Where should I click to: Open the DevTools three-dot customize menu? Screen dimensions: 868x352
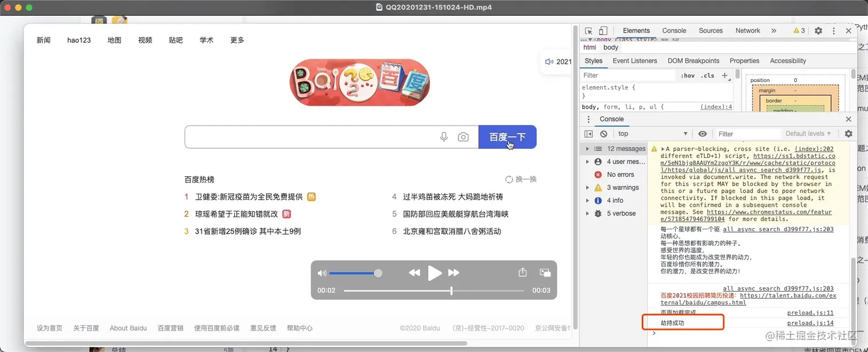pos(834,31)
